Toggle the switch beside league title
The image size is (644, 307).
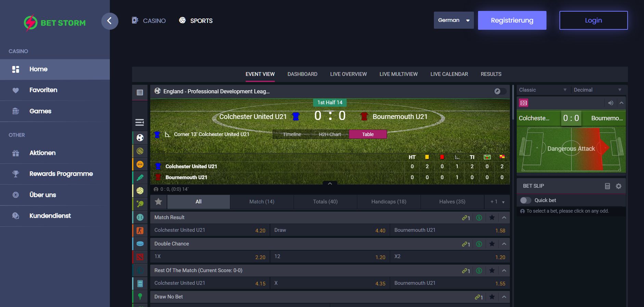500,91
